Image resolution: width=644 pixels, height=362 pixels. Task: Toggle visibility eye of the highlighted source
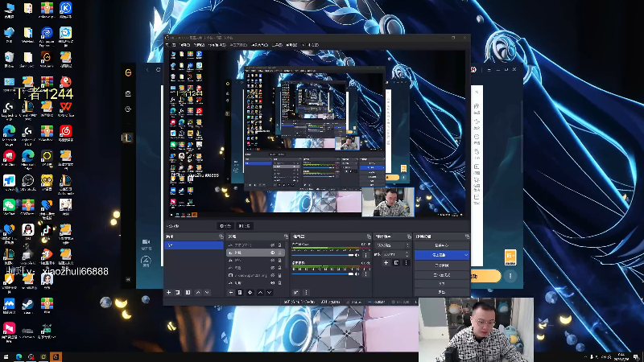coord(272,253)
